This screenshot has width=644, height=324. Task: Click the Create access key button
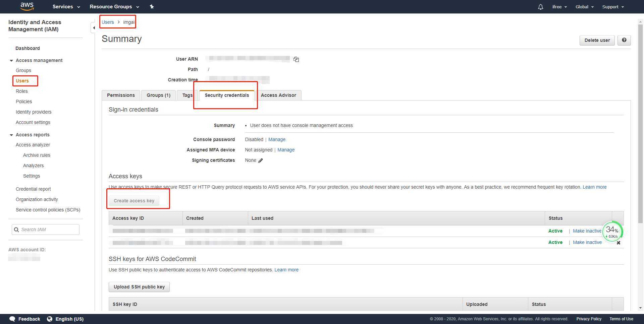[134, 201]
